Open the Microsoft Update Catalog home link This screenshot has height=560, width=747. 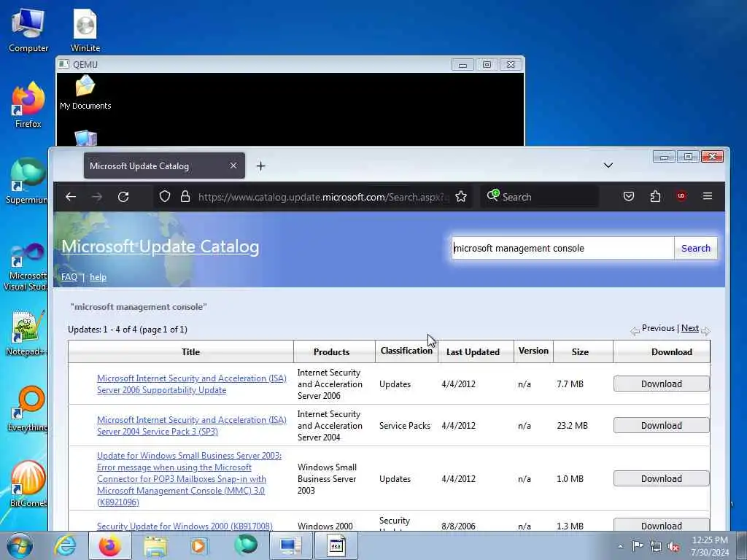160,246
